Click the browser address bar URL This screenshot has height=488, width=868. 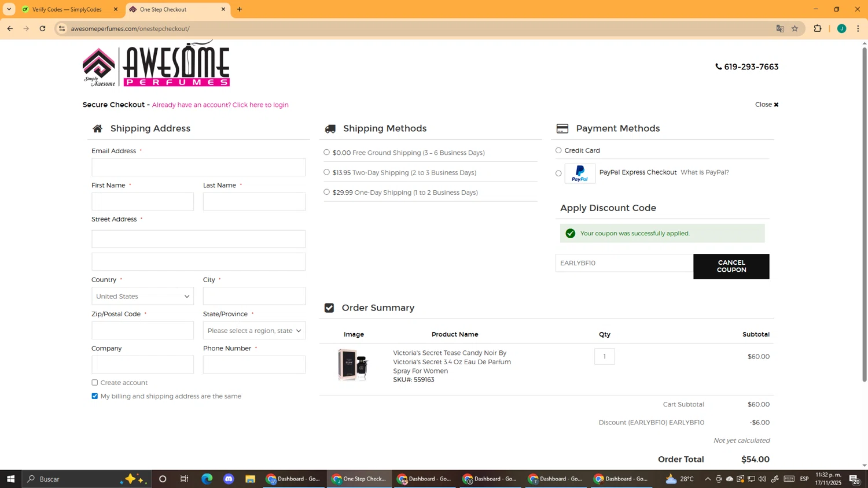[x=130, y=28]
